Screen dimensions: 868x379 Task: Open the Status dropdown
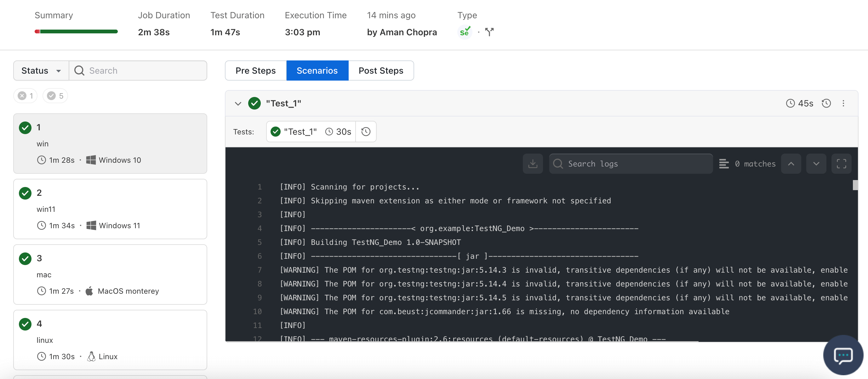tap(41, 71)
